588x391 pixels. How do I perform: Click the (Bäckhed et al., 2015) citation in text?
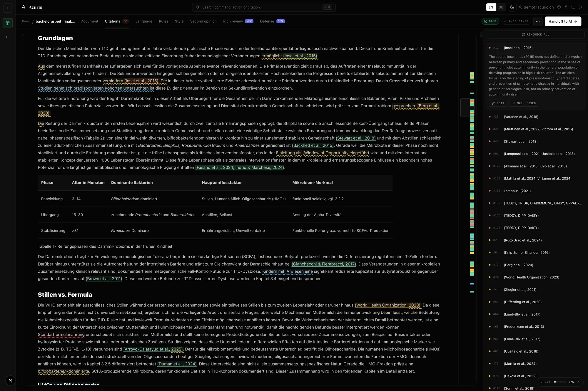pyautogui.click(x=313, y=146)
